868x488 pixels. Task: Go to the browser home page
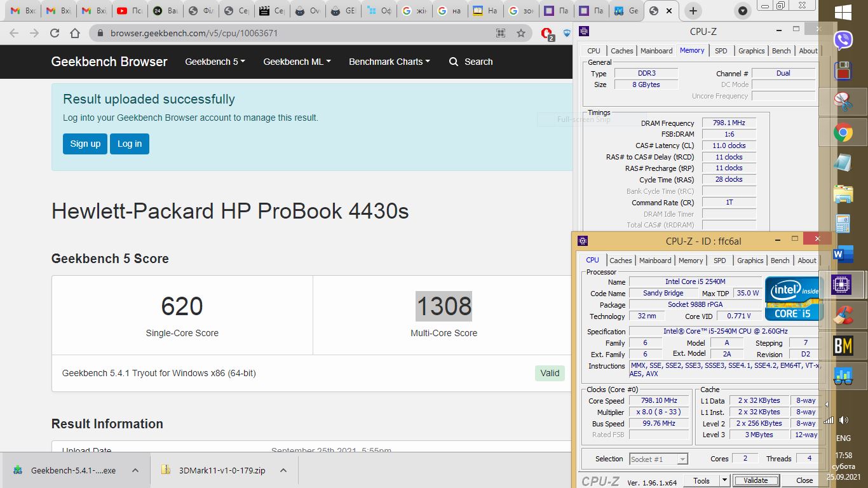[x=75, y=33]
